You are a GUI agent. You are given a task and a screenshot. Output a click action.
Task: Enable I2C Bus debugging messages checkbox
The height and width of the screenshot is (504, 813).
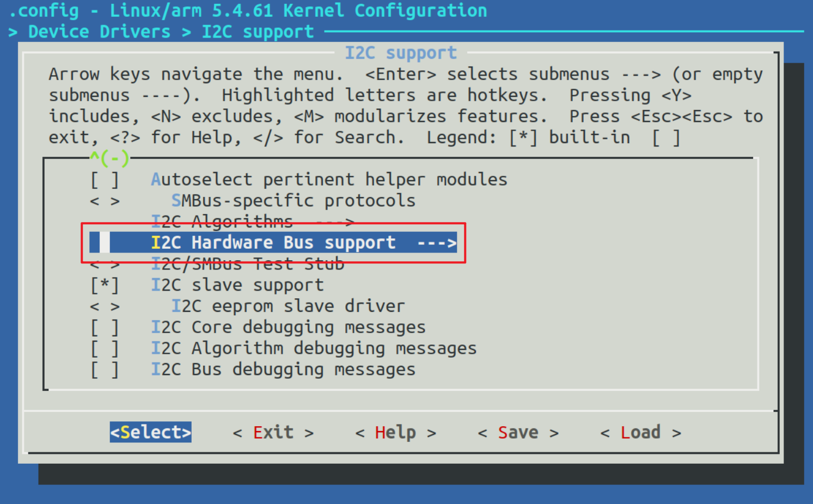click(x=104, y=370)
